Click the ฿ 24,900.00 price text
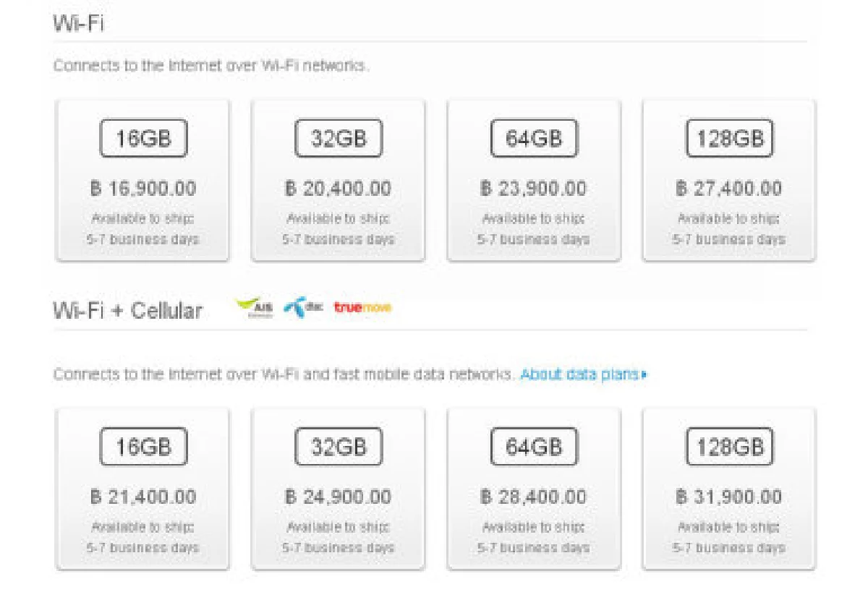Screen dimensions: 868x605 (x=338, y=497)
